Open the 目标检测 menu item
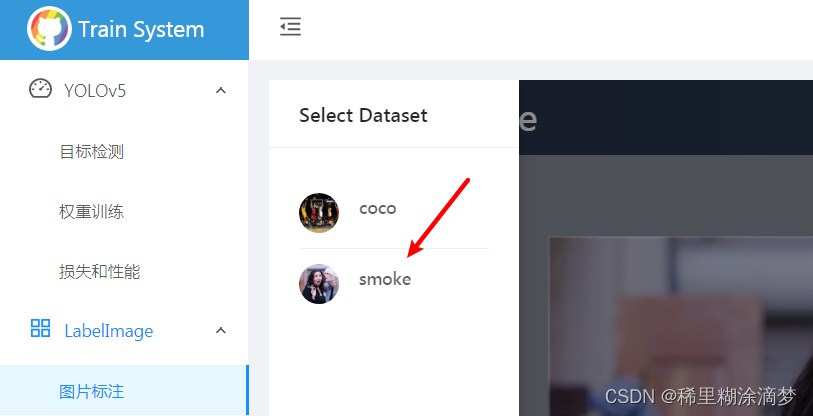The width and height of the screenshot is (813, 416). [92, 152]
